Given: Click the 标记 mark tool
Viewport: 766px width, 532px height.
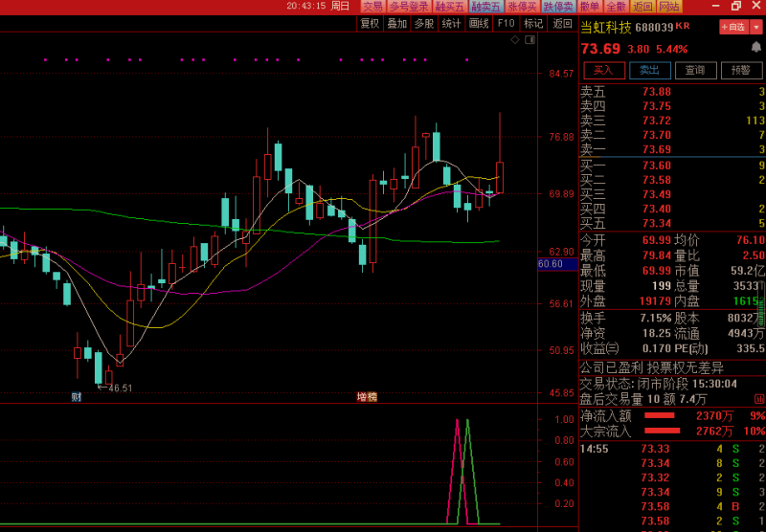Looking at the screenshot, I should tap(533, 24).
